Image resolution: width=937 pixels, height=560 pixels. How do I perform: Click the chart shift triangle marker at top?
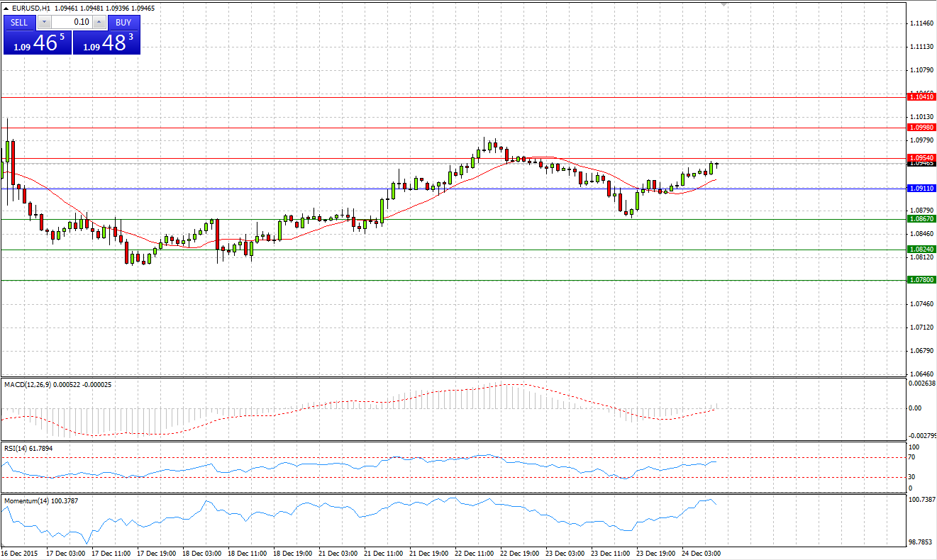[x=723, y=4]
